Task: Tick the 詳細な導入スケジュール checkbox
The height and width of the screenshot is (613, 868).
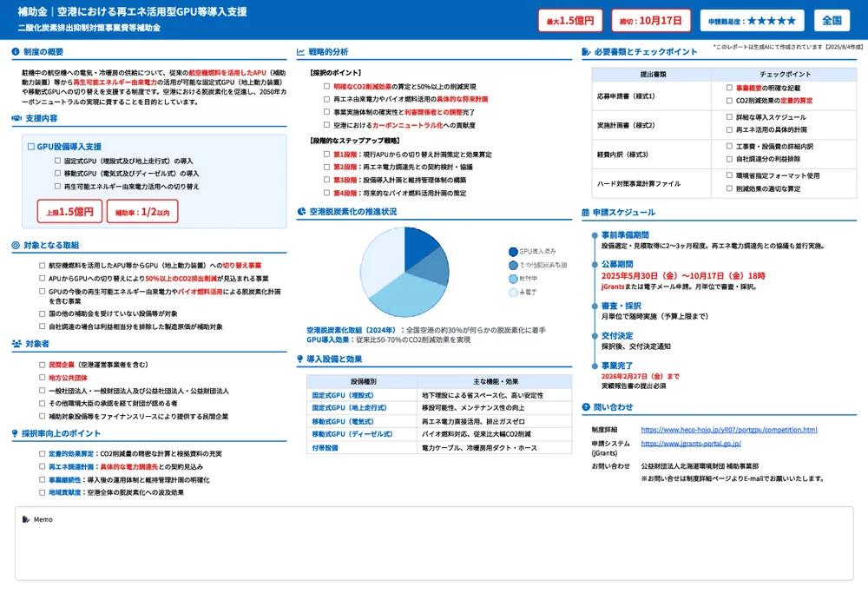Action: pos(729,117)
